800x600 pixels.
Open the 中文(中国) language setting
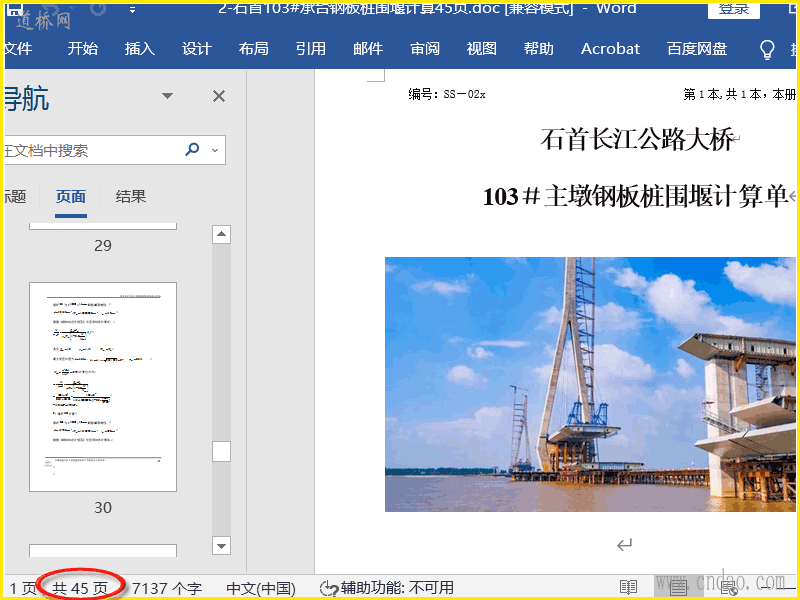pos(261,588)
